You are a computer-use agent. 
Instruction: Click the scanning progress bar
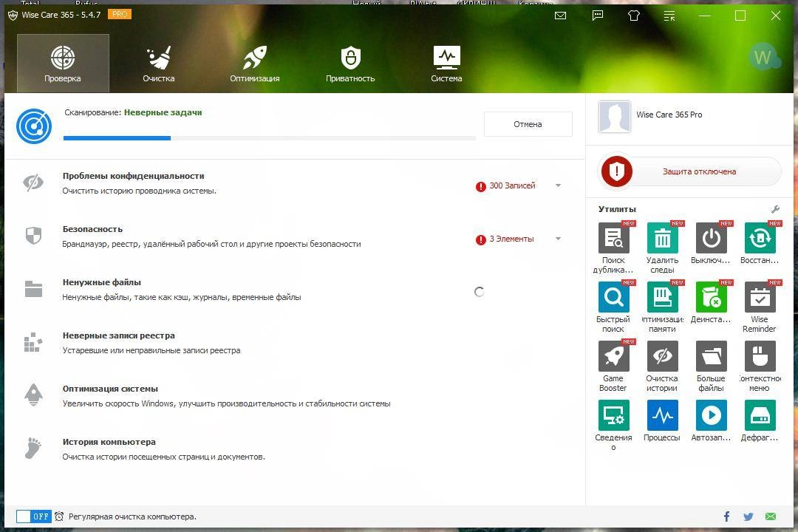[x=269, y=138]
